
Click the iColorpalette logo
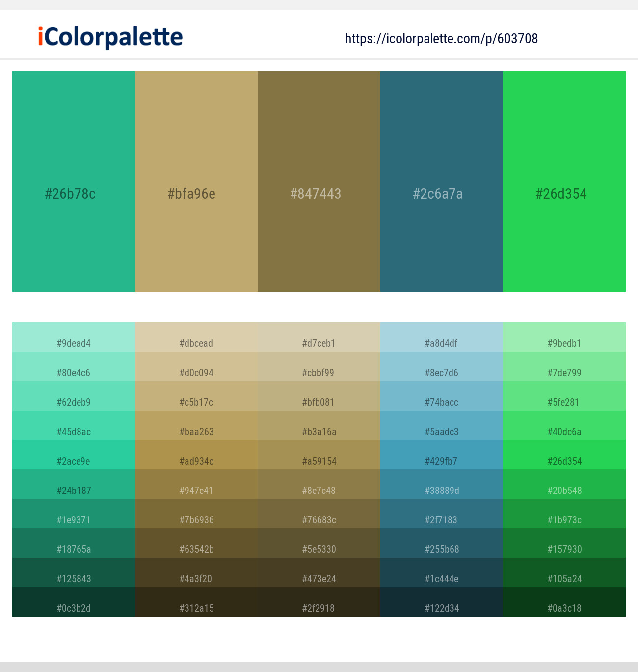click(x=110, y=37)
